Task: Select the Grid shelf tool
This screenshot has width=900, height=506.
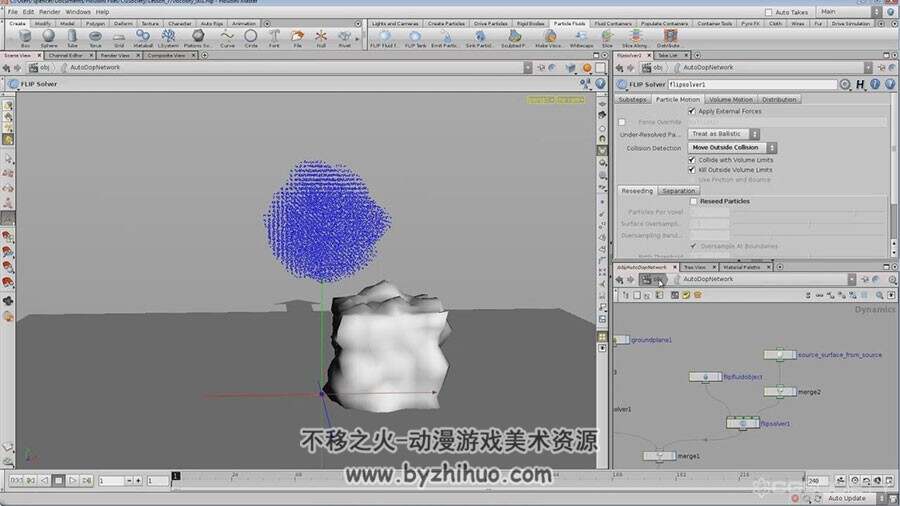Action: [119, 38]
